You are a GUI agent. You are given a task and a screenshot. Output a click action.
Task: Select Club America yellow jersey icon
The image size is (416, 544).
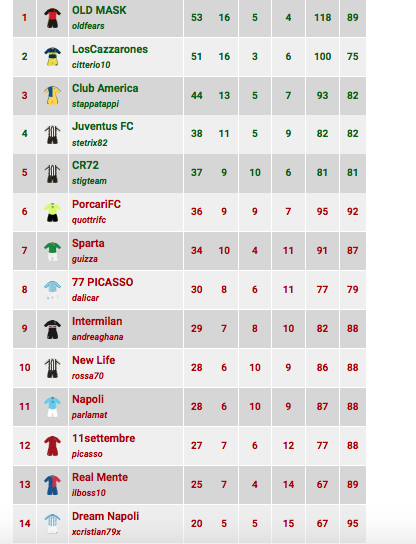click(x=52, y=95)
